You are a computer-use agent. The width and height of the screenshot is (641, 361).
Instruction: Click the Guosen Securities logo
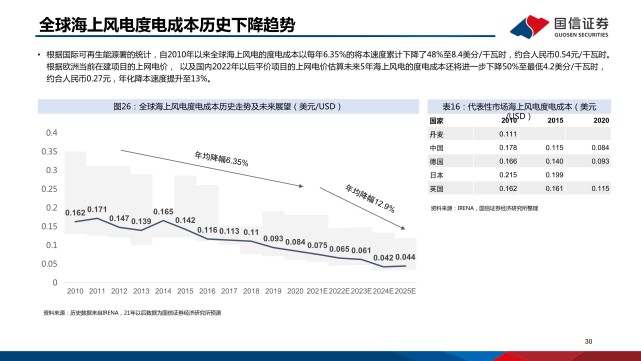coord(559,27)
